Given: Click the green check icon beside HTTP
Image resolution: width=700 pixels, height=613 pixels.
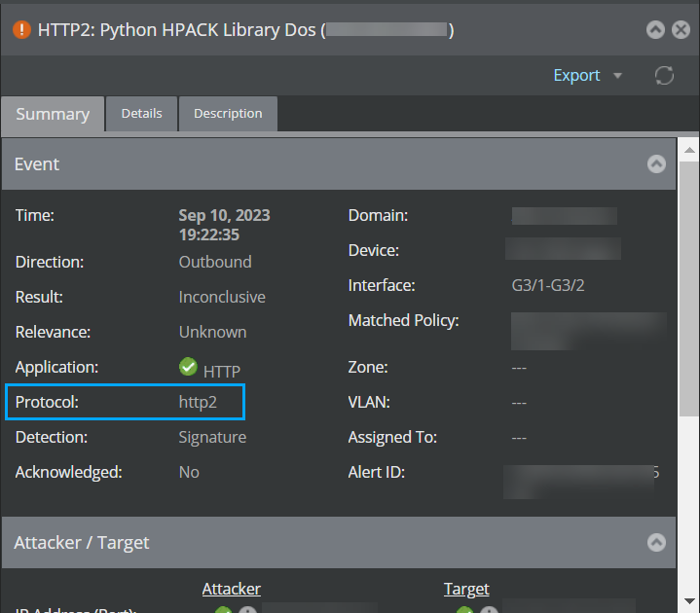Looking at the screenshot, I should (188, 366).
